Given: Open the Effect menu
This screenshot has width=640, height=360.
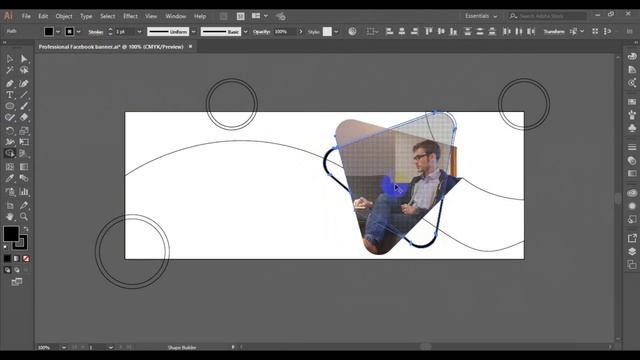Looking at the screenshot, I should click(130, 16).
